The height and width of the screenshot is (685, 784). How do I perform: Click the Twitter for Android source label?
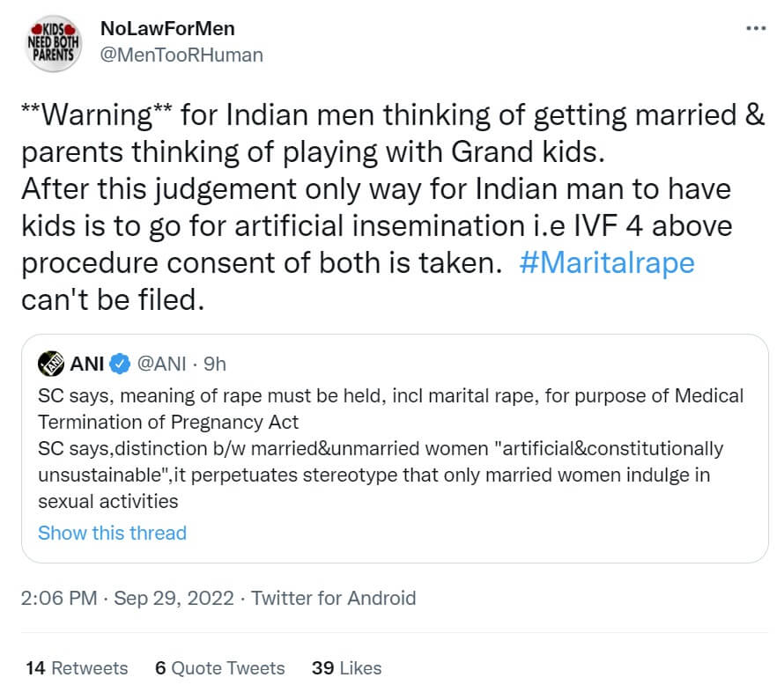click(x=333, y=598)
